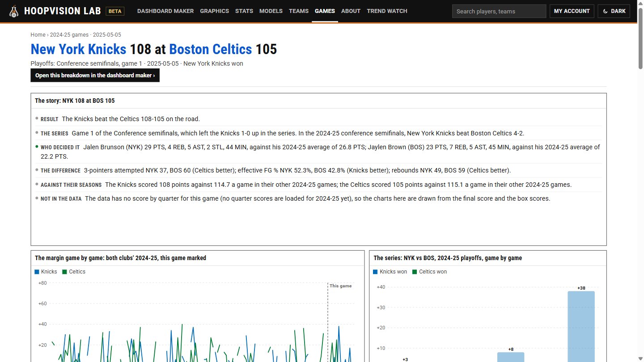
Task: Click the WHO DECIDED IT label
Action: click(x=60, y=147)
